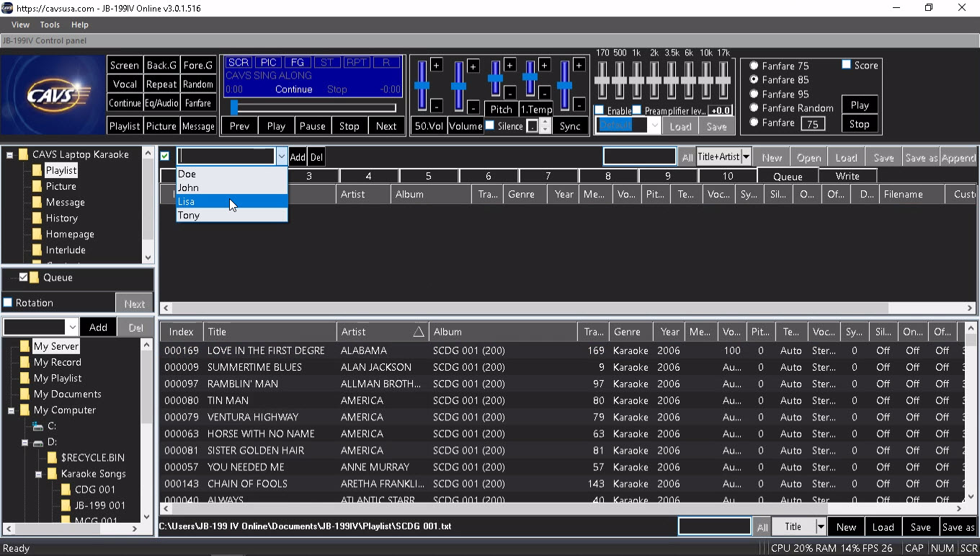Click the Pause transport button

(313, 126)
